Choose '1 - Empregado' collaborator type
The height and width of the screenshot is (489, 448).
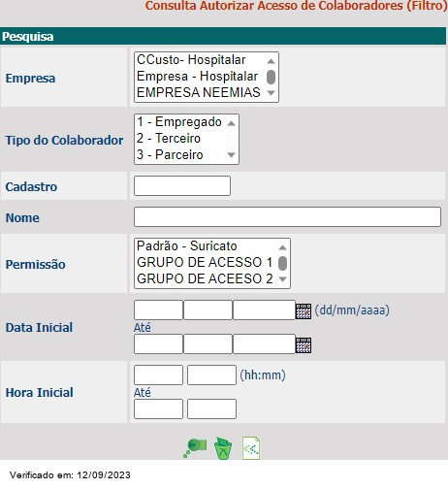179,122
